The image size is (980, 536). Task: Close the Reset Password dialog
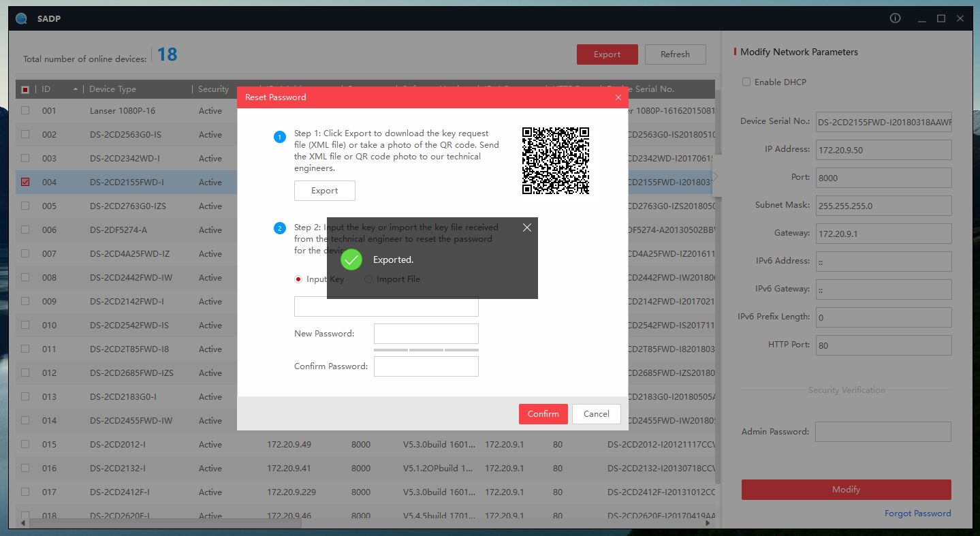pyautogui.click(x=618, y=97)
